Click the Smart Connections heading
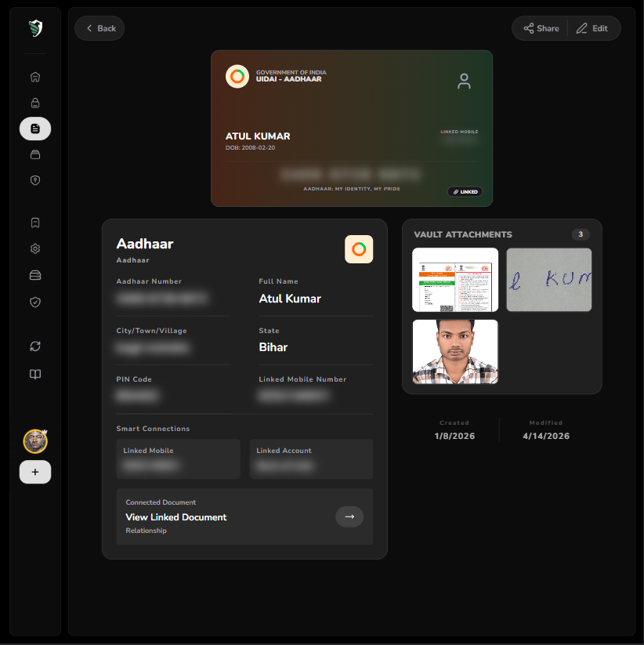 pyautogui.click(x=153, y=429)
